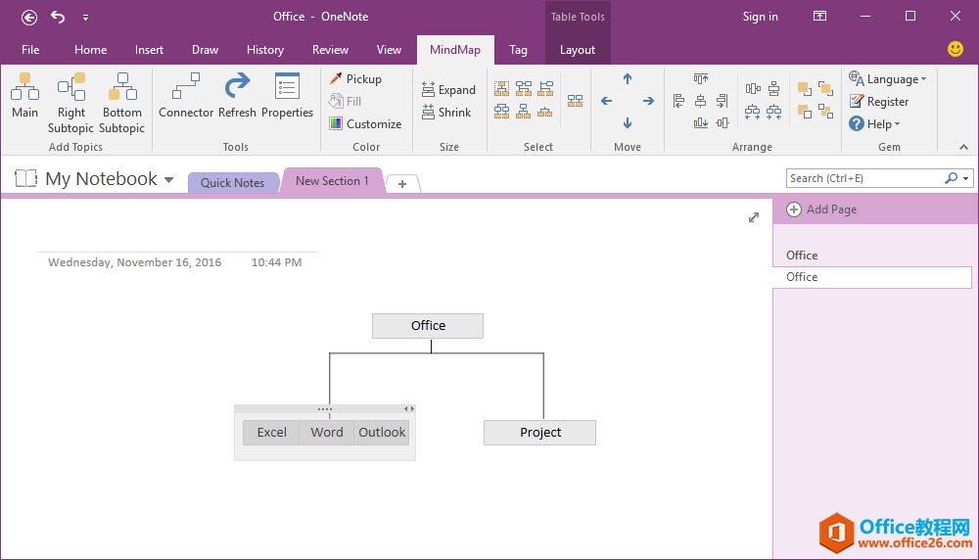Click Add Page button
979x560 pixels.
coord(822,210)
